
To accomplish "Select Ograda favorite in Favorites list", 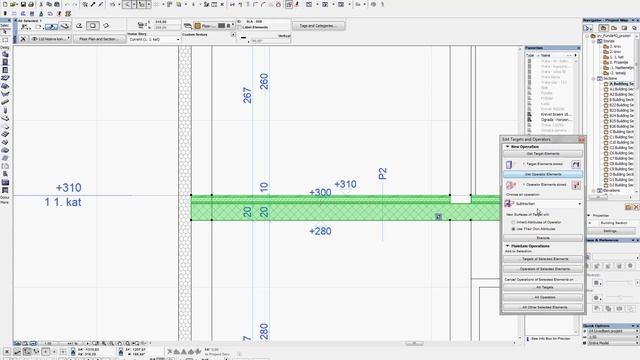I will 556,120.
